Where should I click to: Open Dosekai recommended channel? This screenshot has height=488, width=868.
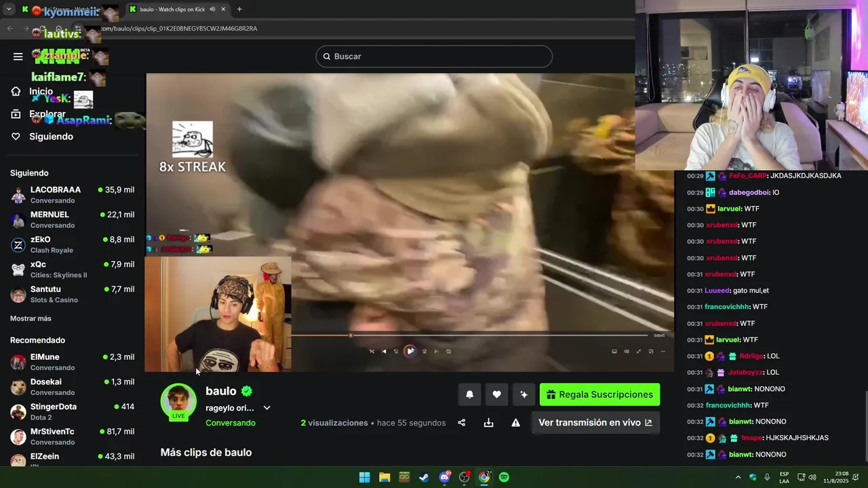73,387
